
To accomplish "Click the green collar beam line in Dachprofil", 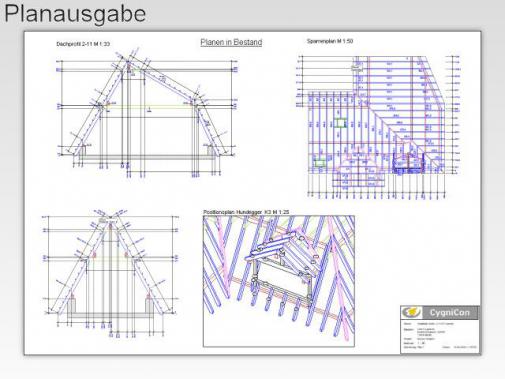I will (x=148, y=106).
